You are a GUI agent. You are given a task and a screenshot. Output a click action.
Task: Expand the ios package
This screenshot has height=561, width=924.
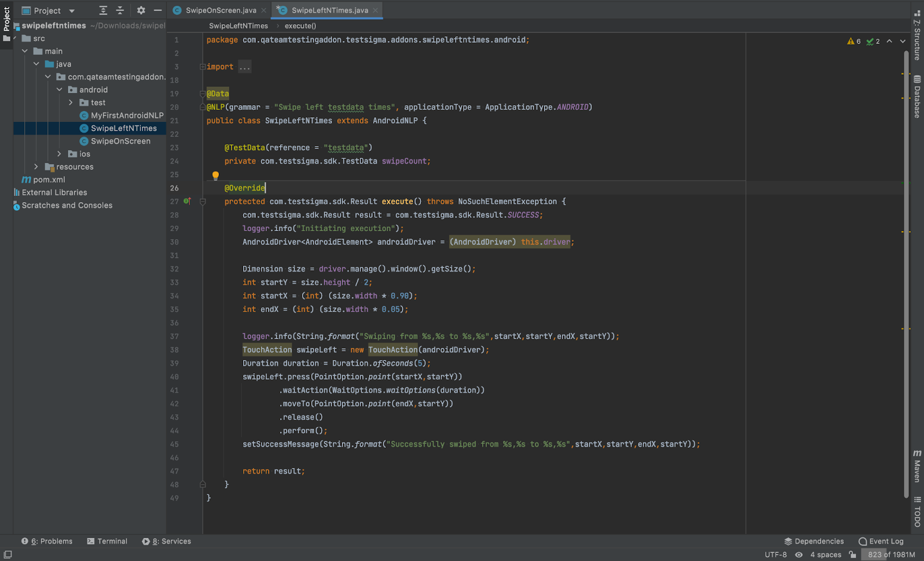coord(59,154)
